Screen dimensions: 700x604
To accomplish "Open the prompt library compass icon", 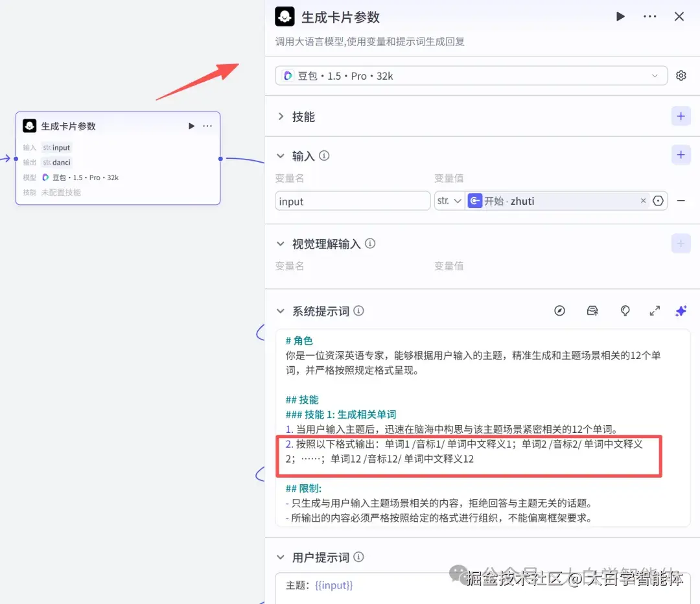I will pos(559,311).
